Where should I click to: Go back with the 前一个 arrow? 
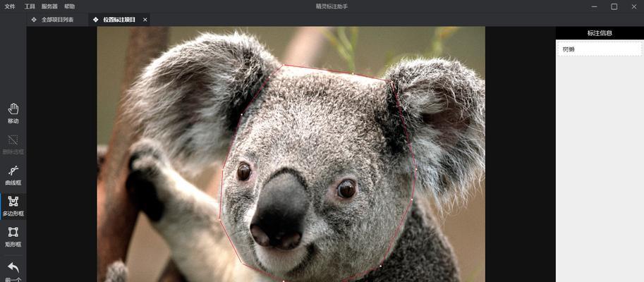coord(13,271)
